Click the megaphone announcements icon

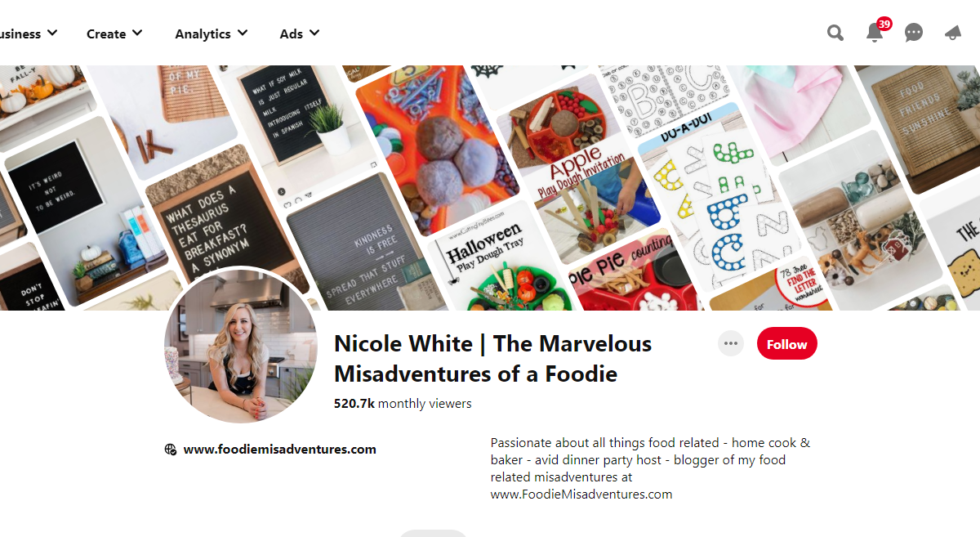click(x=952, y=33)
